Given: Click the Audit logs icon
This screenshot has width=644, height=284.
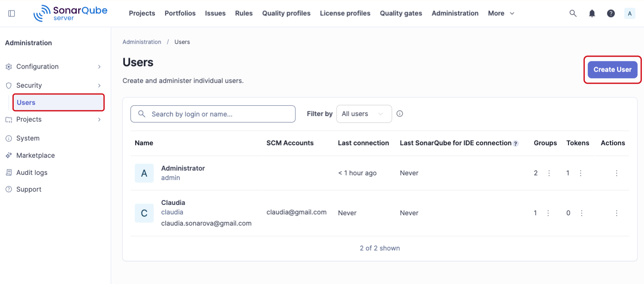Looking at the screenshot, I should [x=9, y=173].
